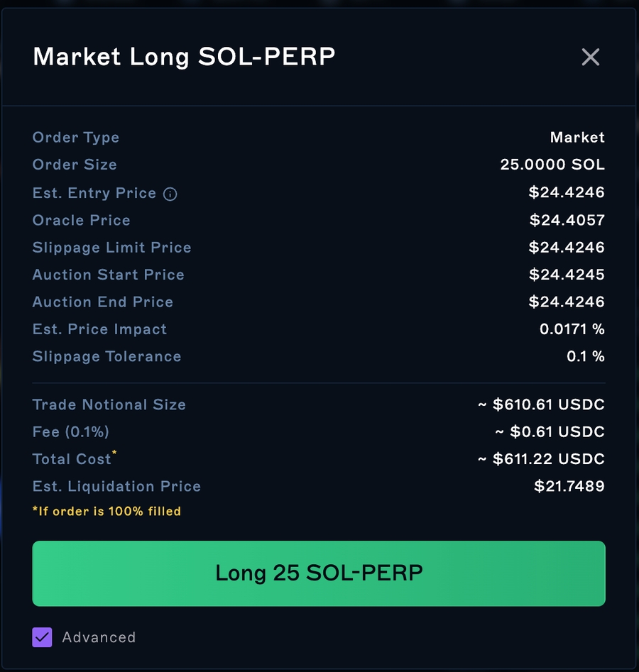Click the Slippage Tolerance 0.1 % value
Viewport: 639px width, 672px height.
click(585, 356)
